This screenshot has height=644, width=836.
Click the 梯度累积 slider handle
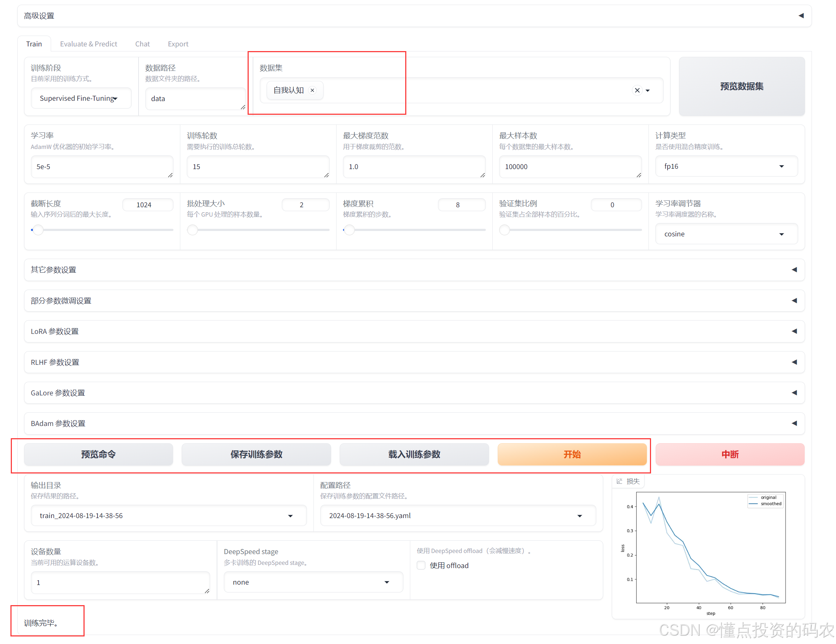[x=349, y=230]
